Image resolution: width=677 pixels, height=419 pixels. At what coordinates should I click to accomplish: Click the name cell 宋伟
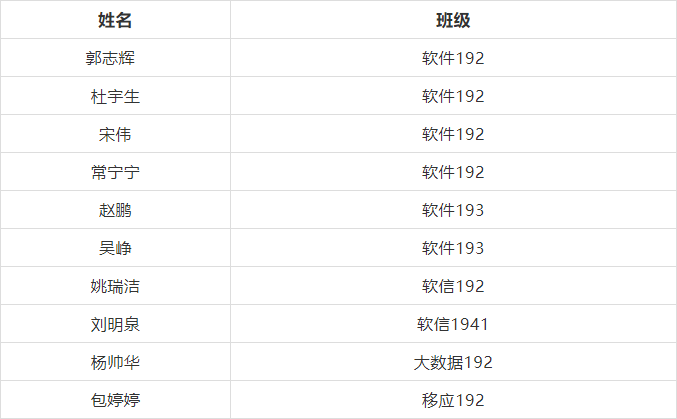coord(115,134)
